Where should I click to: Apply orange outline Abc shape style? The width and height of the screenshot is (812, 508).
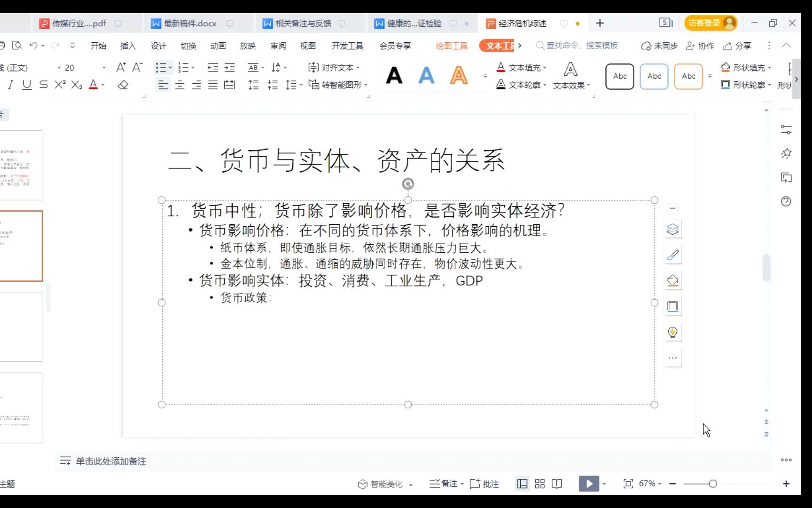[x=688, y=76]
